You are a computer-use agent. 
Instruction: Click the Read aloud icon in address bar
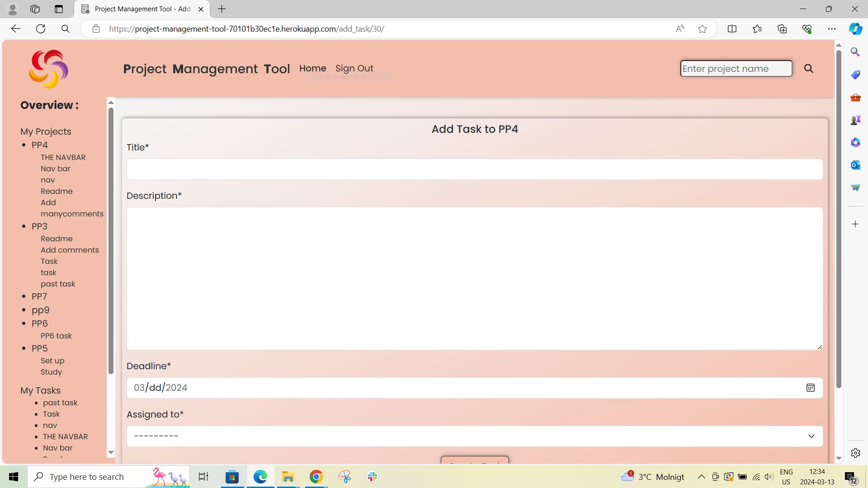coord(680,28)
